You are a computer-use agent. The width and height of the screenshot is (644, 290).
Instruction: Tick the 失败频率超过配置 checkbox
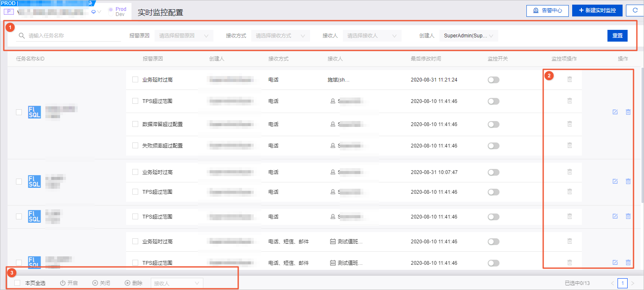pos(135,145)
